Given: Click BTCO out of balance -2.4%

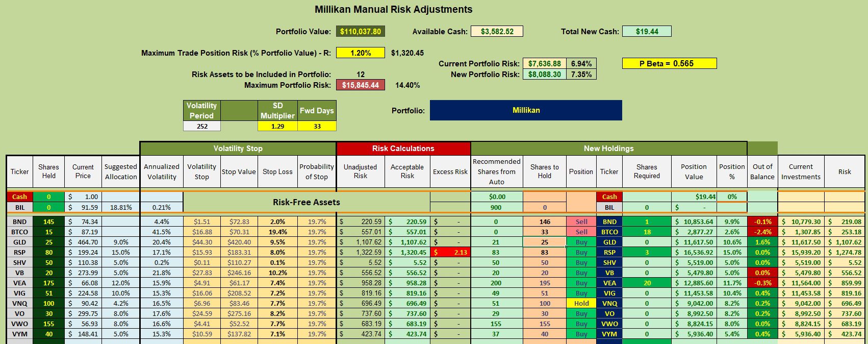Looking at the screenshot, I should [x=762, y=232].
